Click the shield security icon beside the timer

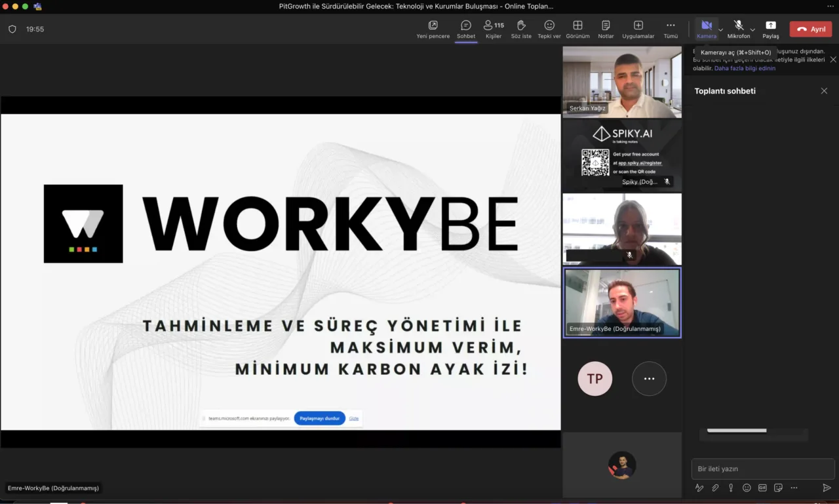pos(12,29)
